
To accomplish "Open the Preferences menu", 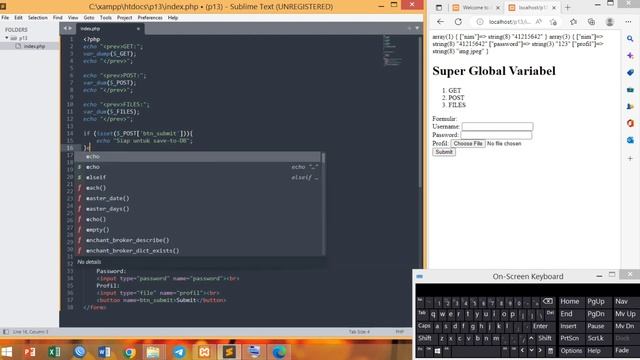I will click(150, 18).
